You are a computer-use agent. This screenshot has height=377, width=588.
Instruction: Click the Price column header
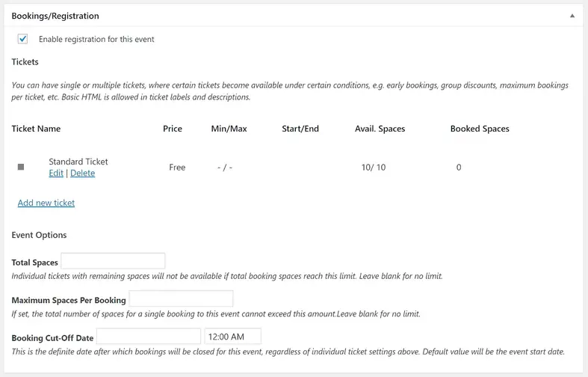(173, 129)
